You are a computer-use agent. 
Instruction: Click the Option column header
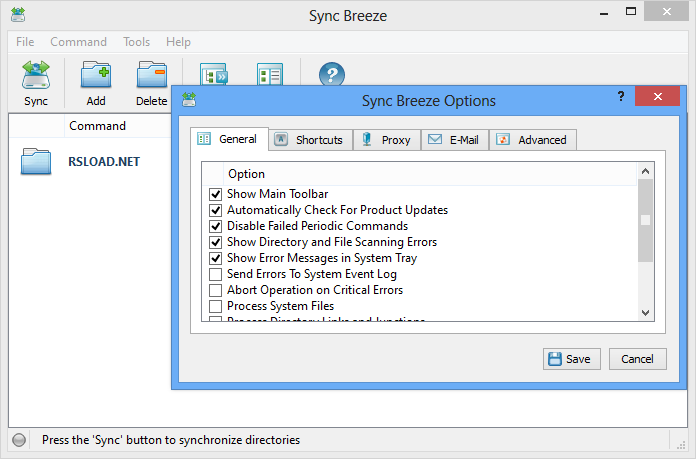(431, 174)
